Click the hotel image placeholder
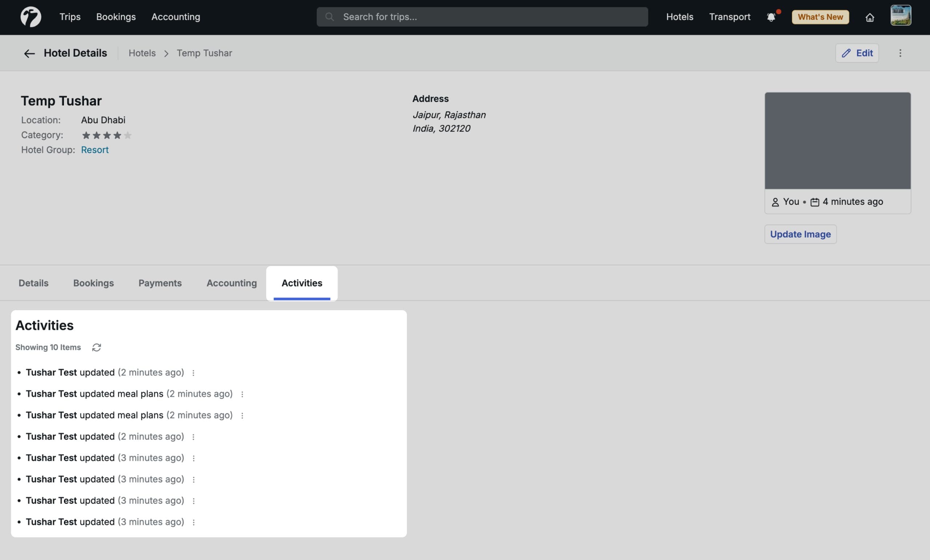 pos(837,141)
